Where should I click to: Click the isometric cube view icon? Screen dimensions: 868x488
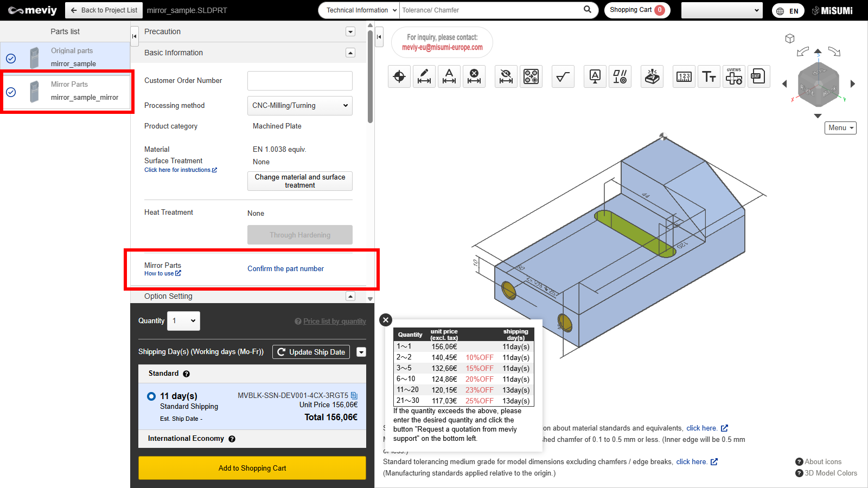(x=790, y=38)
